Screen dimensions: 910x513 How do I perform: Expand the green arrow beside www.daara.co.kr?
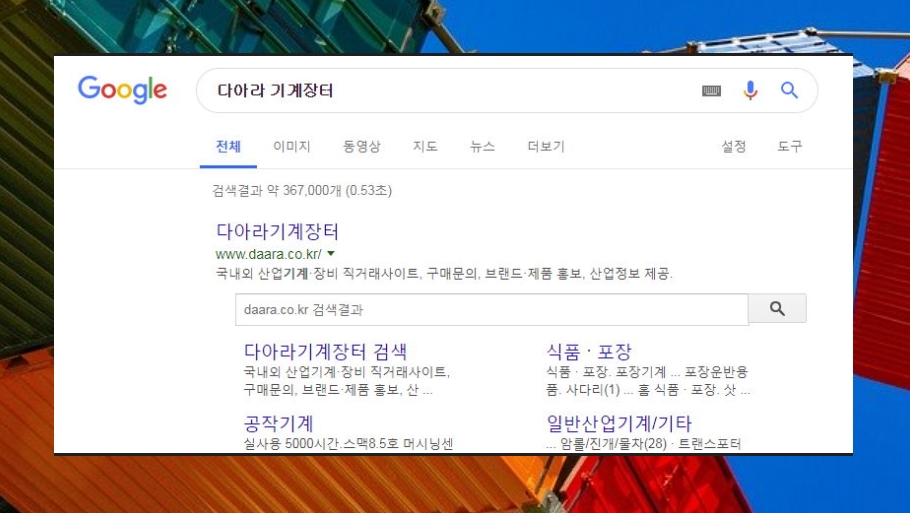(x=331, y=254)
